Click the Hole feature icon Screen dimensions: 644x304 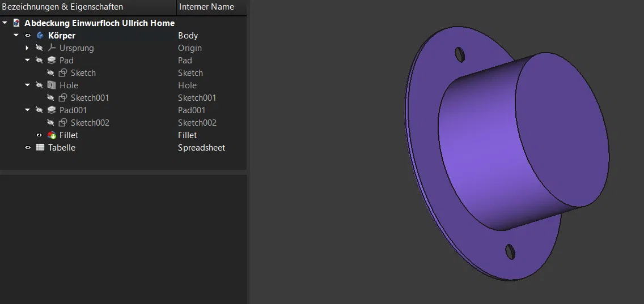[x=52, y=85]
